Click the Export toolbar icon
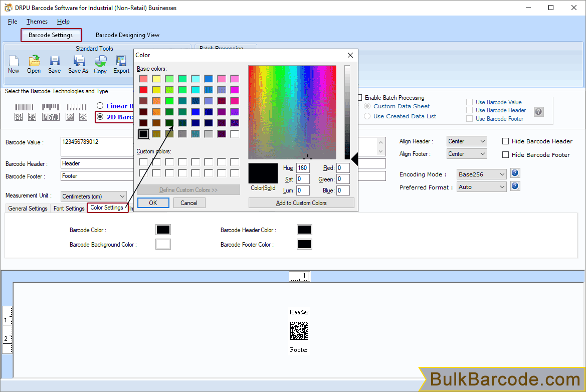The image size is (586, 392). click(121, 64)
